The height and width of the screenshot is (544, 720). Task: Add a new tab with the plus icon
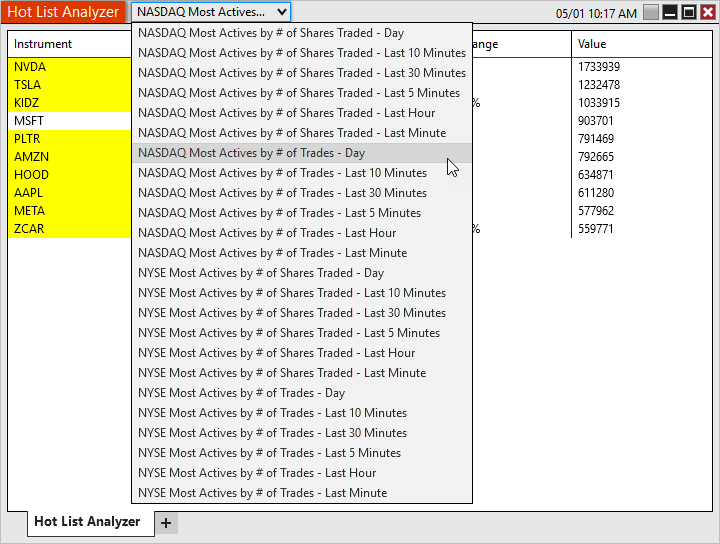(166, 522)
